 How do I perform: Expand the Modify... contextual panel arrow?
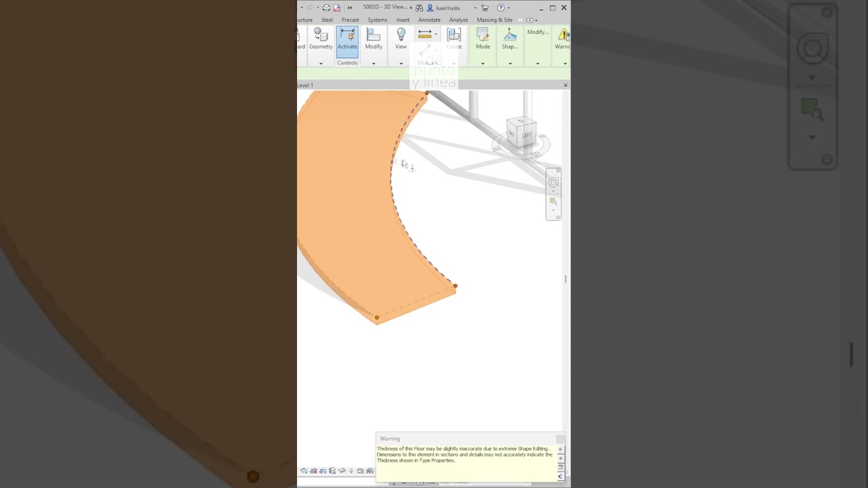[538, 64]
